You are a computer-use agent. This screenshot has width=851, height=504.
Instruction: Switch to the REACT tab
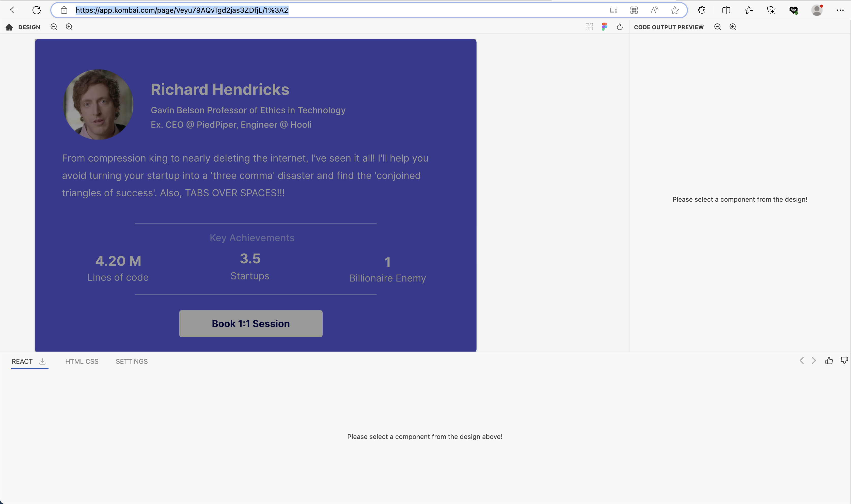(x=22, y=361)
